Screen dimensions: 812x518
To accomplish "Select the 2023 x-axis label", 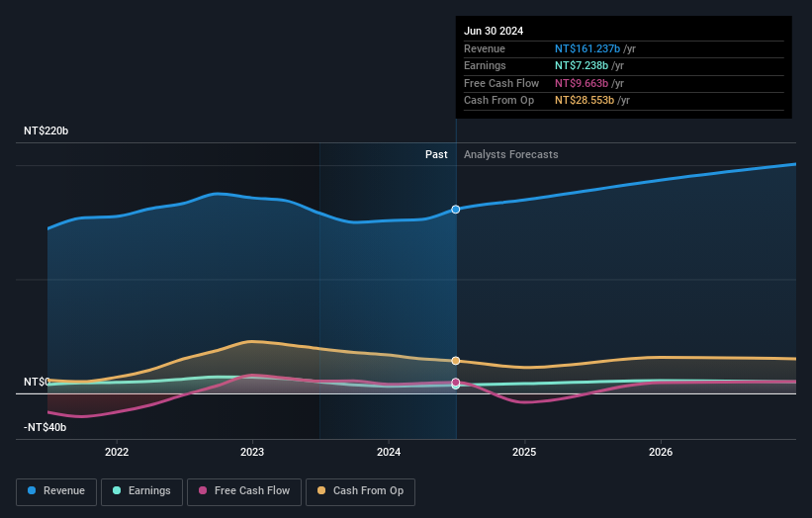I will [252, 452].
